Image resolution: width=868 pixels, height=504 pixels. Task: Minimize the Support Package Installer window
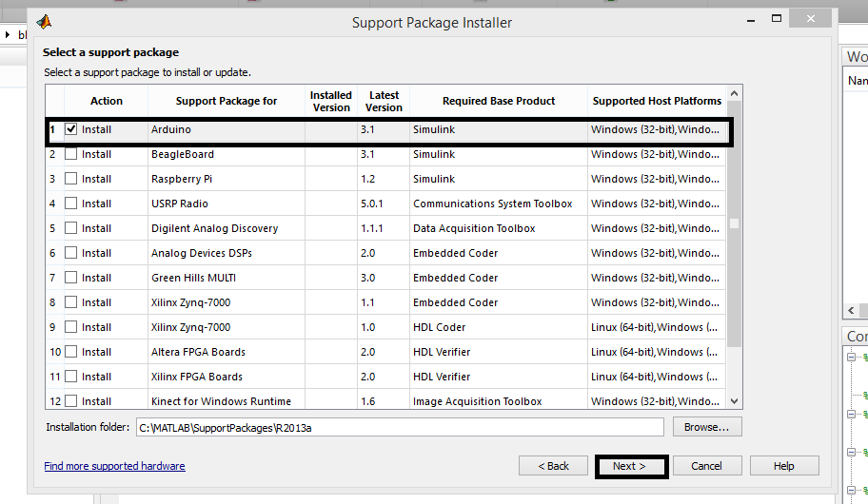point(751,20)
